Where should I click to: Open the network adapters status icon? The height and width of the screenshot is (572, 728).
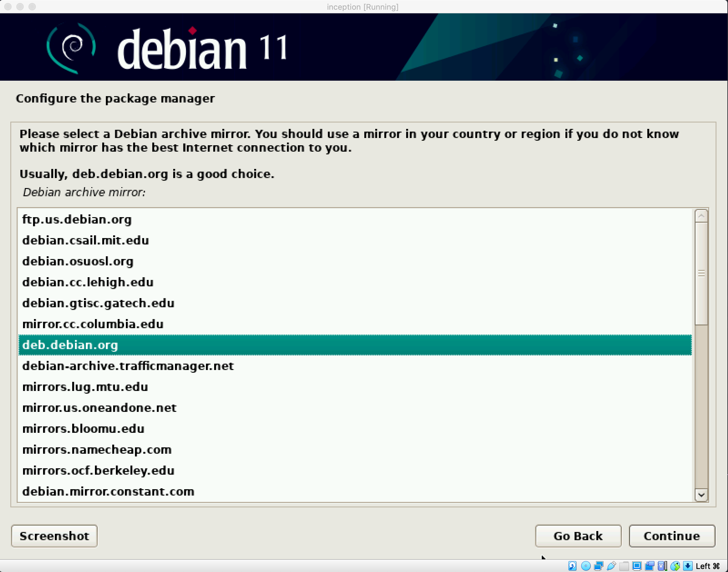coord(598,566)
